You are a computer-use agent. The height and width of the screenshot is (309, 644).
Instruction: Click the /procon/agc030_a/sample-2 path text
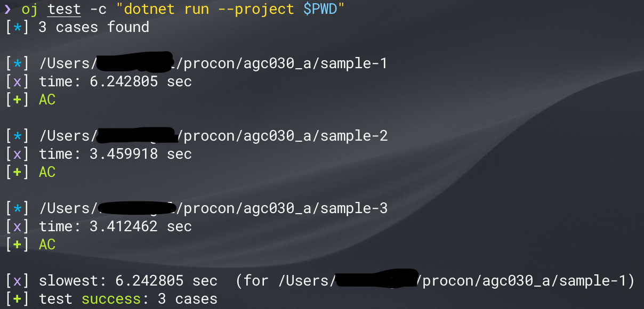(x=282, y=136)
